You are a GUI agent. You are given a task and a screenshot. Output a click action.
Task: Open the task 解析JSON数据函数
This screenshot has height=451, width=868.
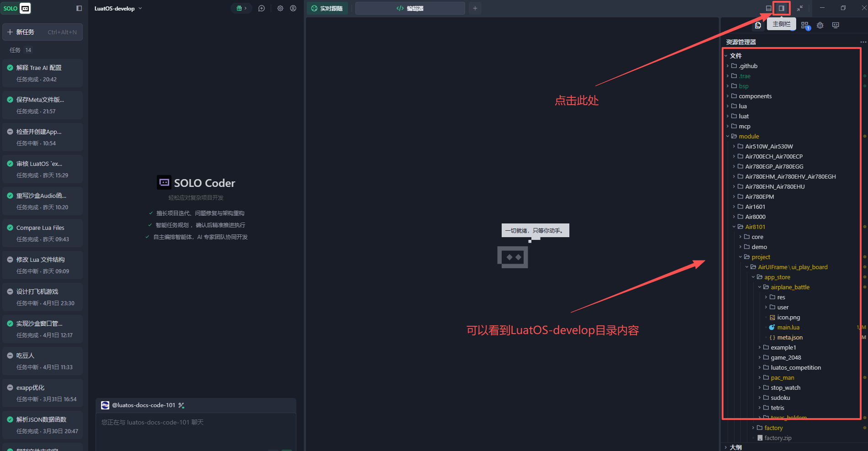point(43,425)
